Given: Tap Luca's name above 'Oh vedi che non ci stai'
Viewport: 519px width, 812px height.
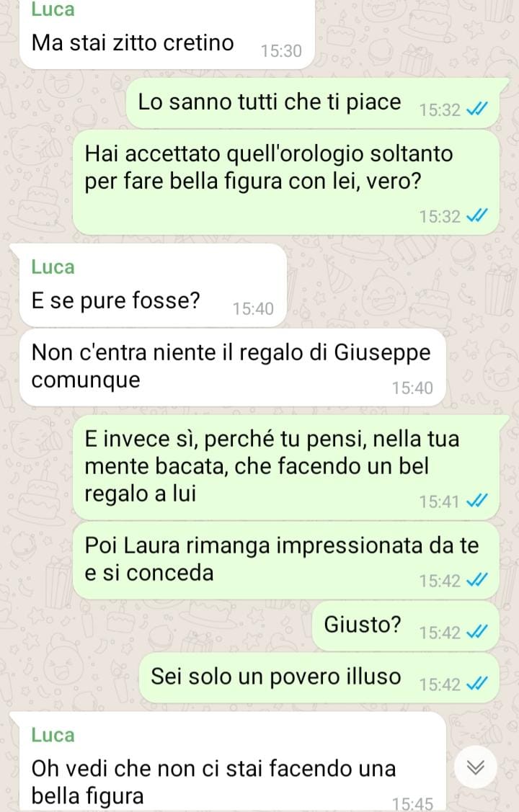Looking at the screenshot, I should [53, 735].
